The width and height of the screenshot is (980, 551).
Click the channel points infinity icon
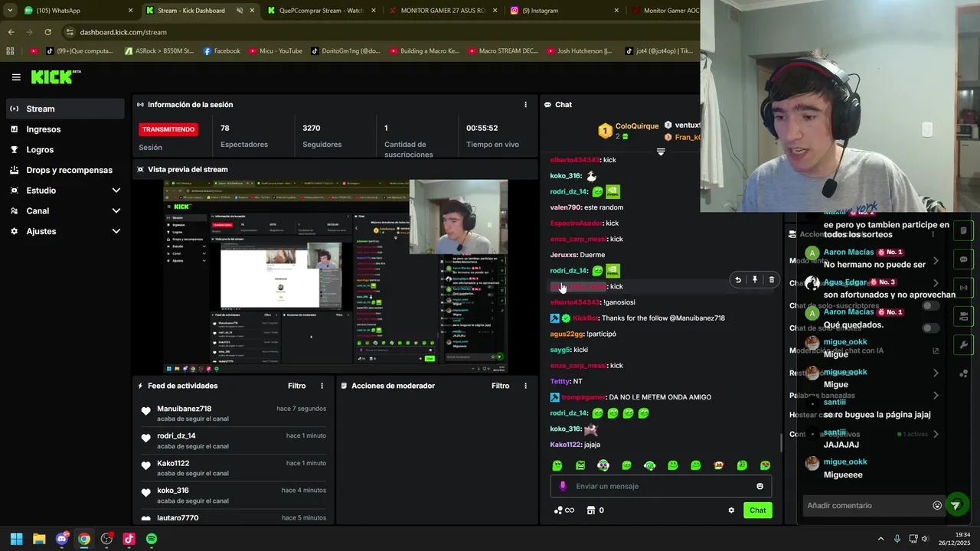[564, 510]
